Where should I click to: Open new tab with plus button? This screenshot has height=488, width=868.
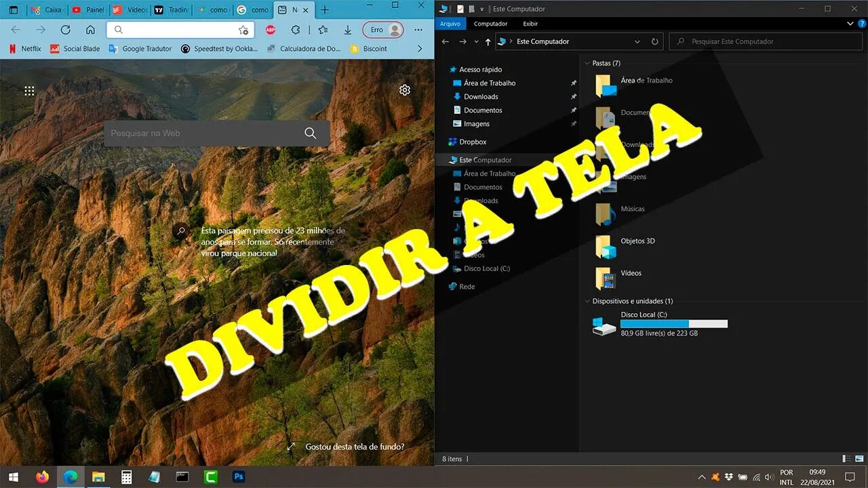pyautogui.click(x=325, y=10)
